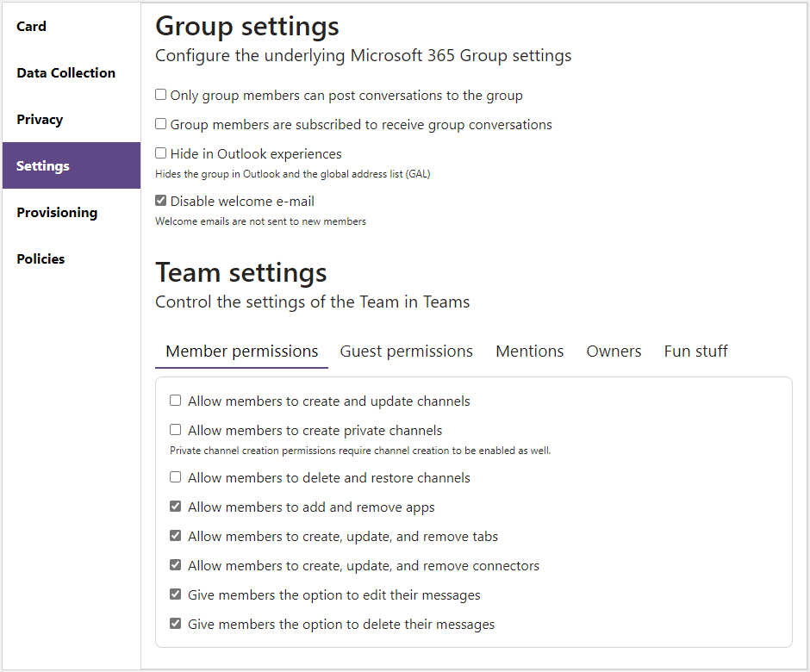The height and width of the screenshot is (672, 810).
Task: Switch to the Guest permissions tab
Action: click(406, 351)
